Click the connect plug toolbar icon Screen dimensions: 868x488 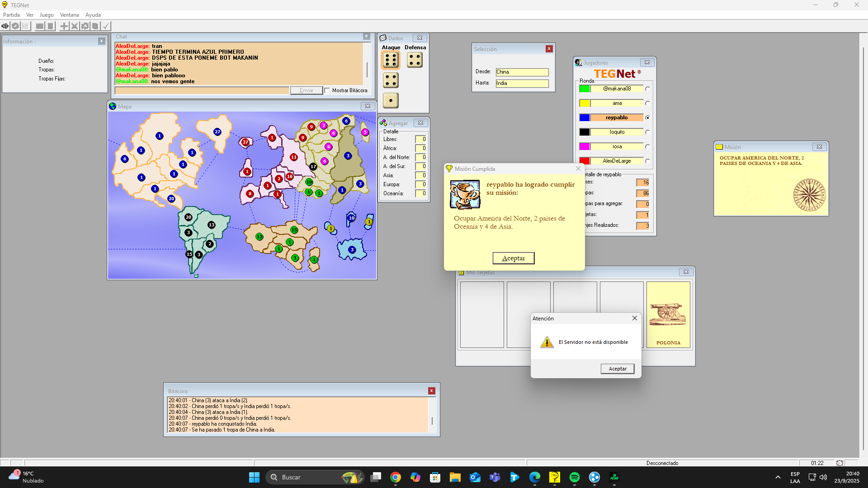pos(5,26)
